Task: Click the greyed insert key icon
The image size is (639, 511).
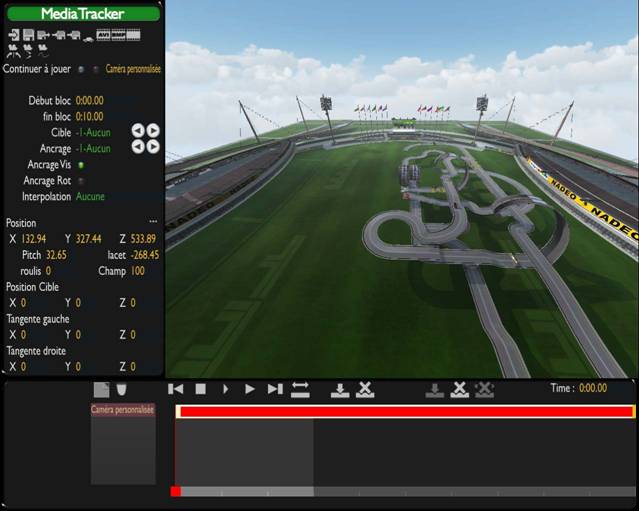Action: coord(435,390)
